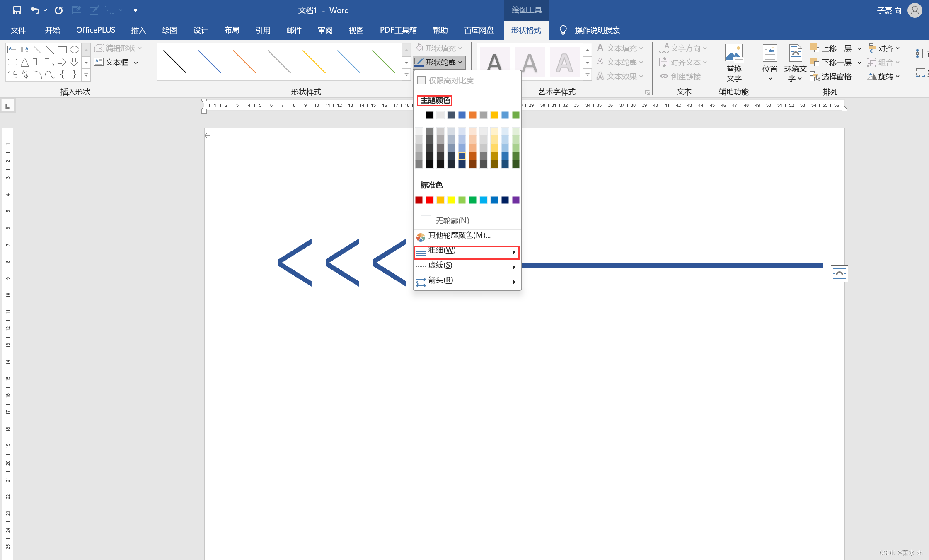Toggle the 仅限高对比度 checkbox

point(421,80)
